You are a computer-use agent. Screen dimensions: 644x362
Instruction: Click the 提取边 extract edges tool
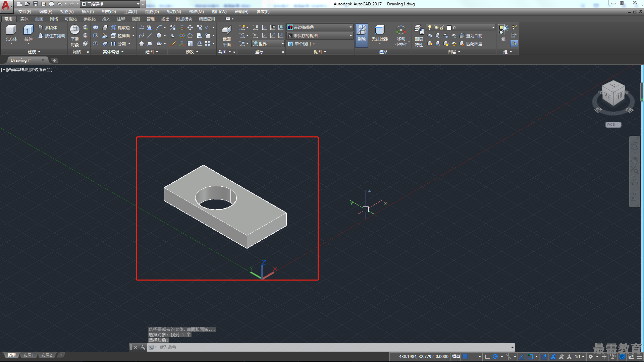click(121, 27)
